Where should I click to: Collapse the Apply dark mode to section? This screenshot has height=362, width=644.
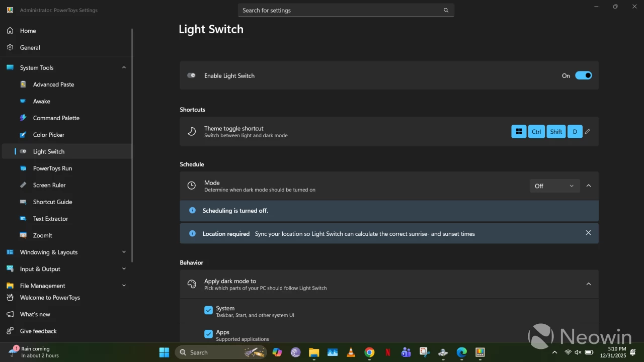589,284
